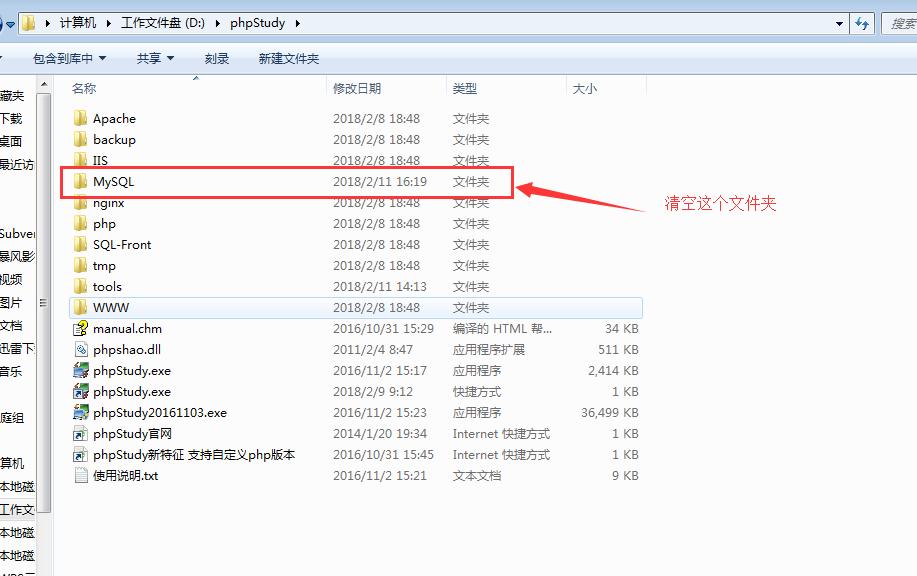The image size is (917, 576).
Task: Open the 共享 dropdown menu
Action: pyautogui.click(x=155, y=58)
